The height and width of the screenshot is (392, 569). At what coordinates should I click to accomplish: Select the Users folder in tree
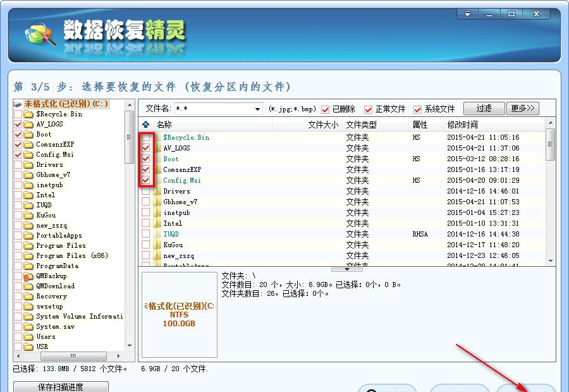(x=46, y=337)
